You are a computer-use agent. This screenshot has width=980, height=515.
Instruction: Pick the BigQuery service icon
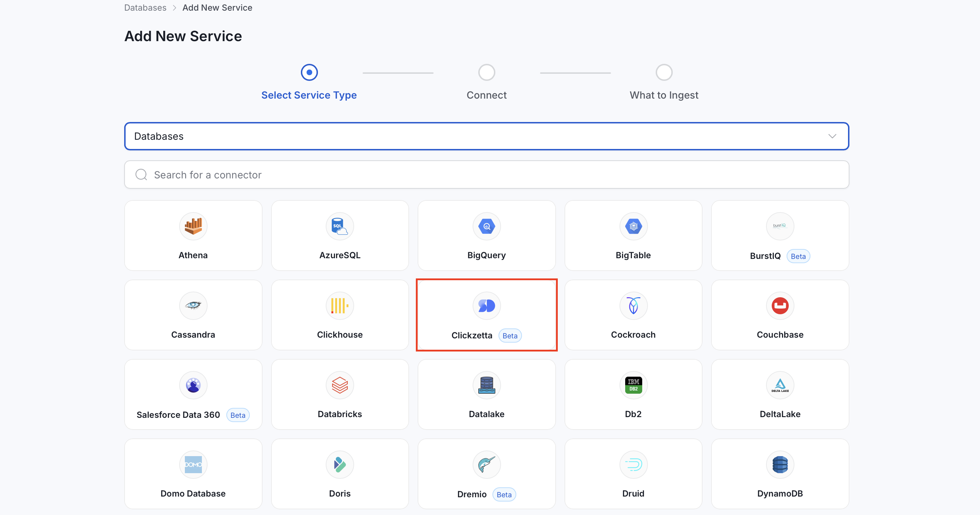[x=486, y=226]
